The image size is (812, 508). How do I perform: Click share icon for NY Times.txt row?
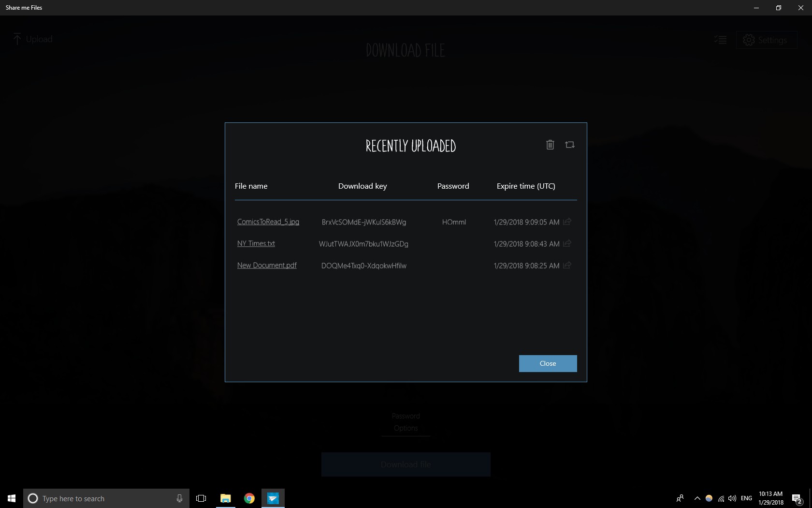567,243
